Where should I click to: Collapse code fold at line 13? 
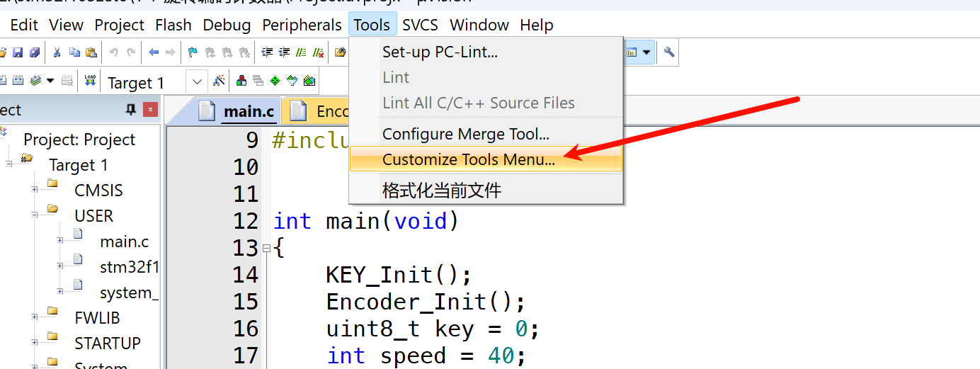tap(266, 249)
